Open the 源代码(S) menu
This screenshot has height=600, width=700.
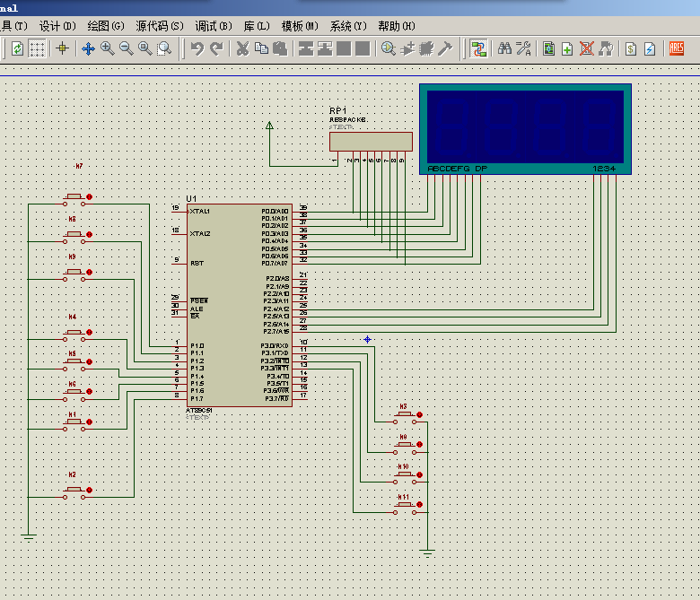coord(160,26)
